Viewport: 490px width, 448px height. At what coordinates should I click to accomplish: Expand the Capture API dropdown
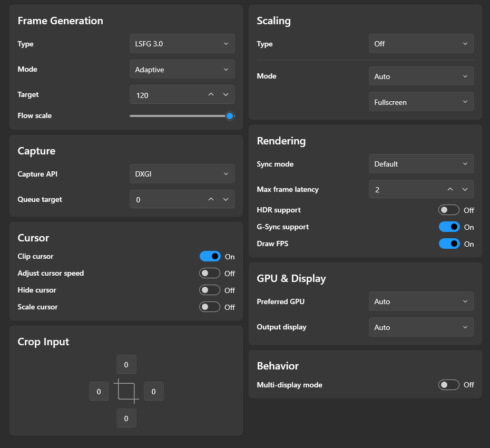(182, 174)
